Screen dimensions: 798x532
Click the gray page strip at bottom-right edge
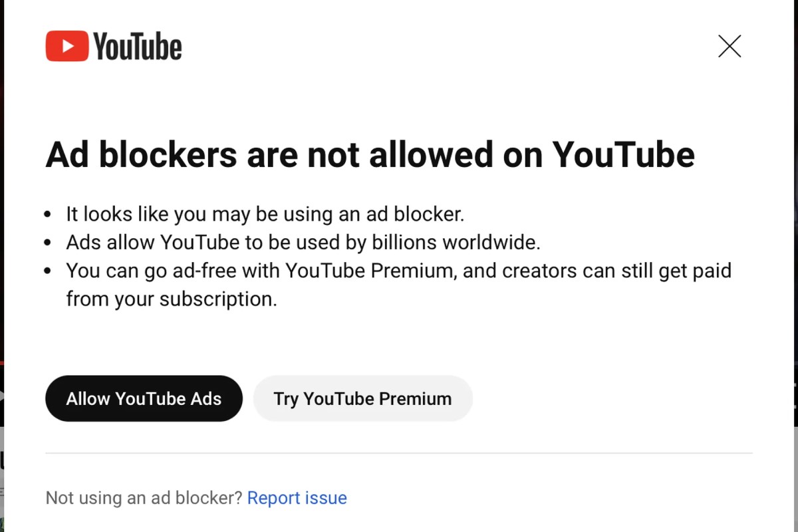click(x=796, y=479)
